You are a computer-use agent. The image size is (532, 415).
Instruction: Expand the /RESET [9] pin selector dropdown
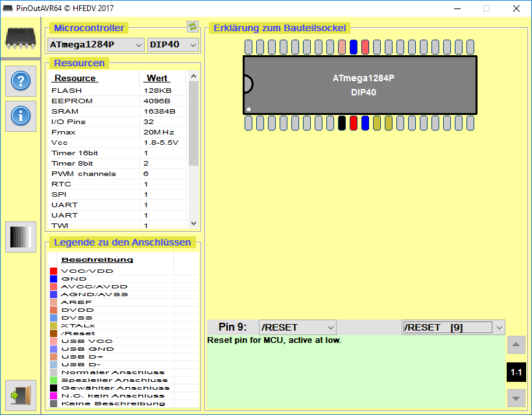(x=453, y=327)
